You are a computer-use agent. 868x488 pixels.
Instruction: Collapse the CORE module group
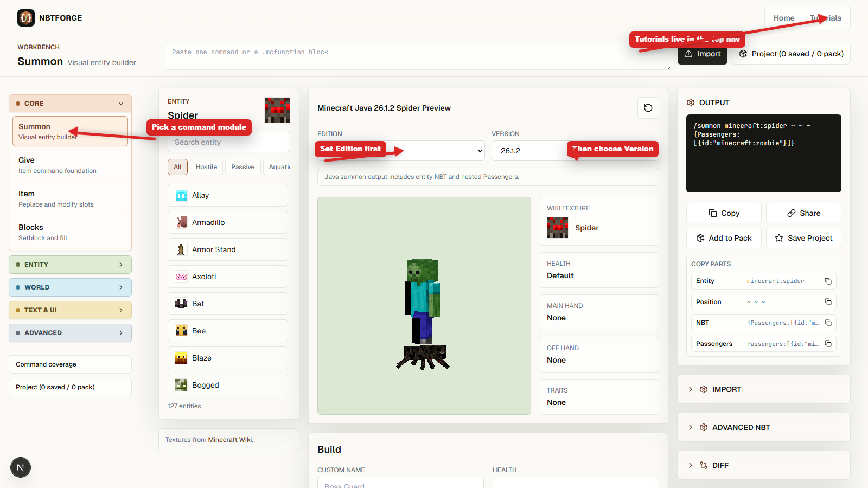tap(70, 104)
